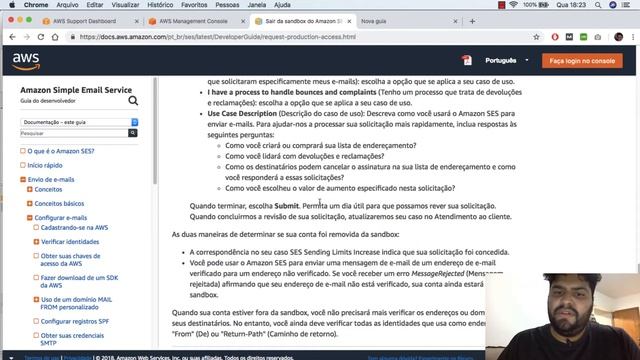Toggle the 'Configurar registros SPF' box
Viewport: 640px width, 360px height.
[36, 321]
